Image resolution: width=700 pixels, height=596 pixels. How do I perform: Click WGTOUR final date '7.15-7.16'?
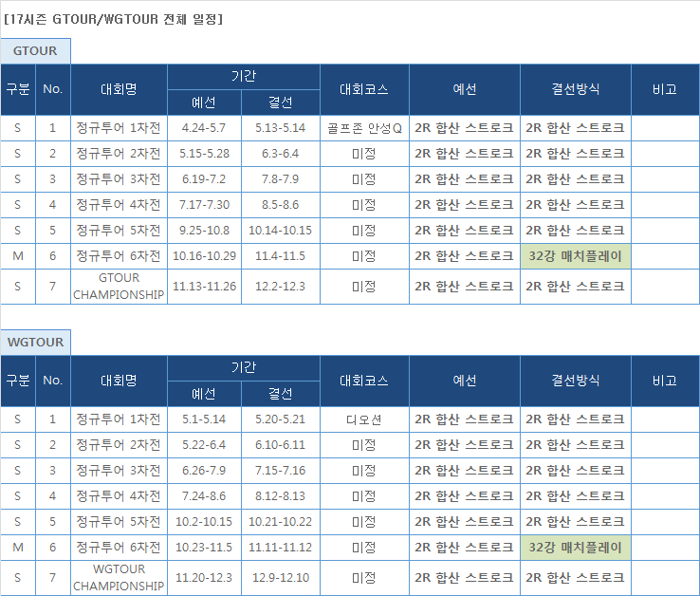[x=281, y=471]
